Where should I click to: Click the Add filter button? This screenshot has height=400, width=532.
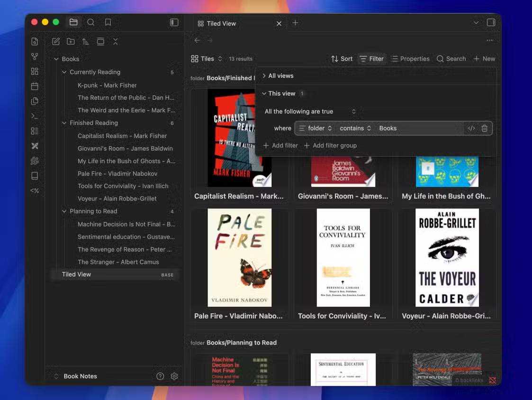click(x=280, y=145)
